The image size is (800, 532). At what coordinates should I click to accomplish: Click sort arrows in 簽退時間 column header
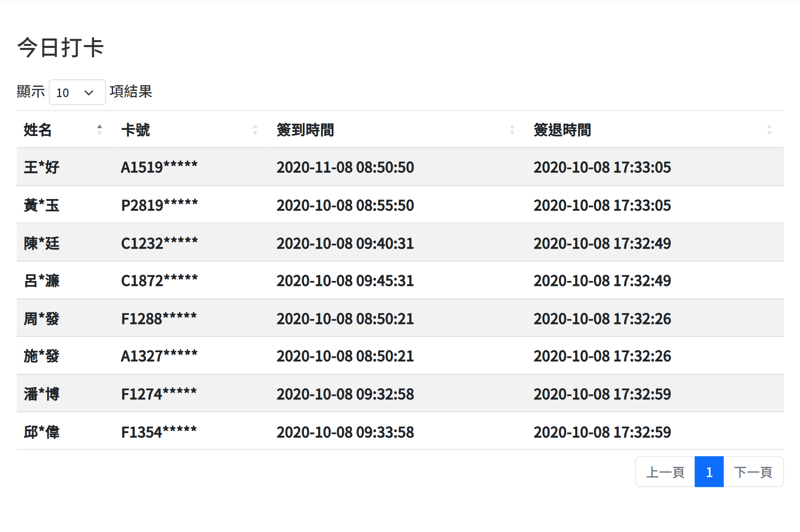(x=769, y=130)
